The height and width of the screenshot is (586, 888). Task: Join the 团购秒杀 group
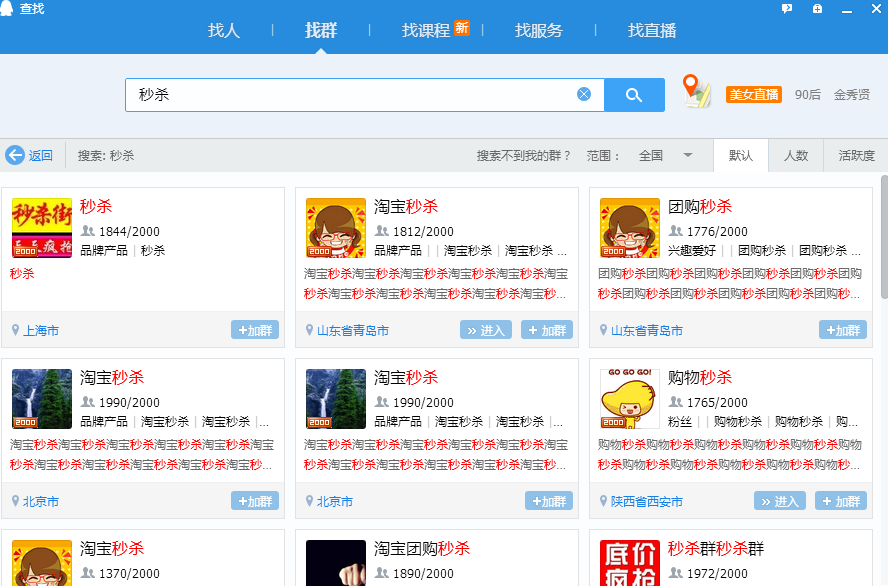(x=843, y=330)
